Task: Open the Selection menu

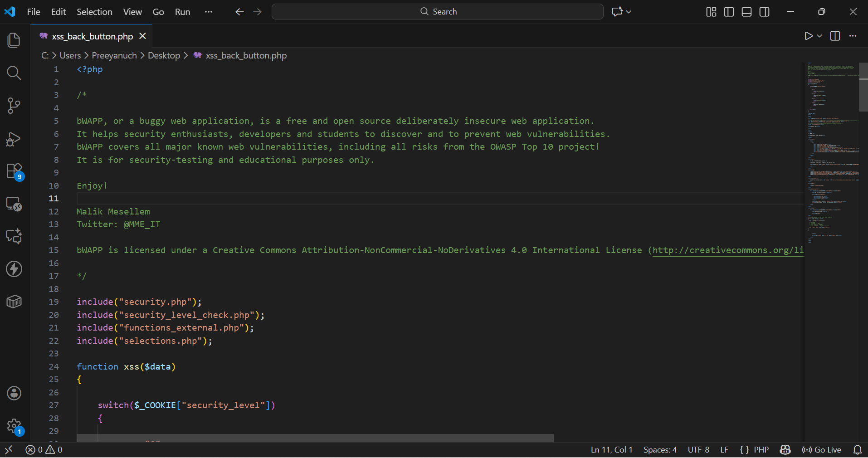Action: coord(94,12)
